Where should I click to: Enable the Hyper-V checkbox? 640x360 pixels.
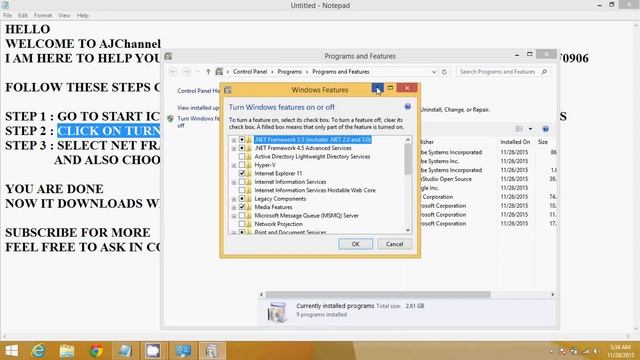coord(242,165)
